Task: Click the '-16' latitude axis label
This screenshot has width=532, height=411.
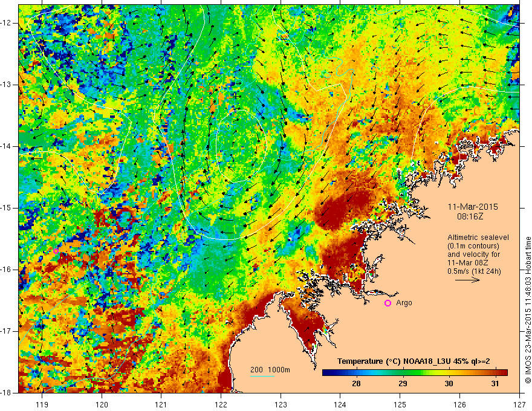Action: (6, 270)
